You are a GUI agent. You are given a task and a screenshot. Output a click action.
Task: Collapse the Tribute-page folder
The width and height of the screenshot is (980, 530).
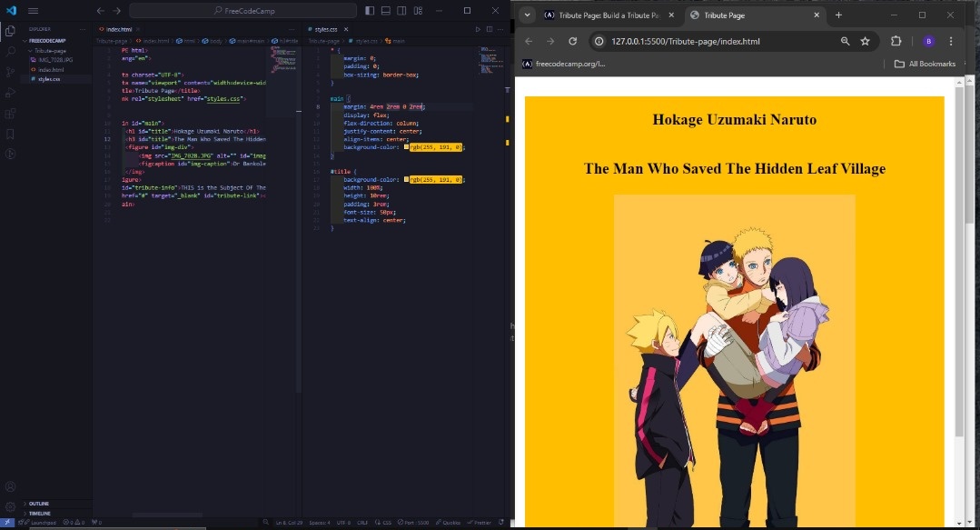click(49, 51)
